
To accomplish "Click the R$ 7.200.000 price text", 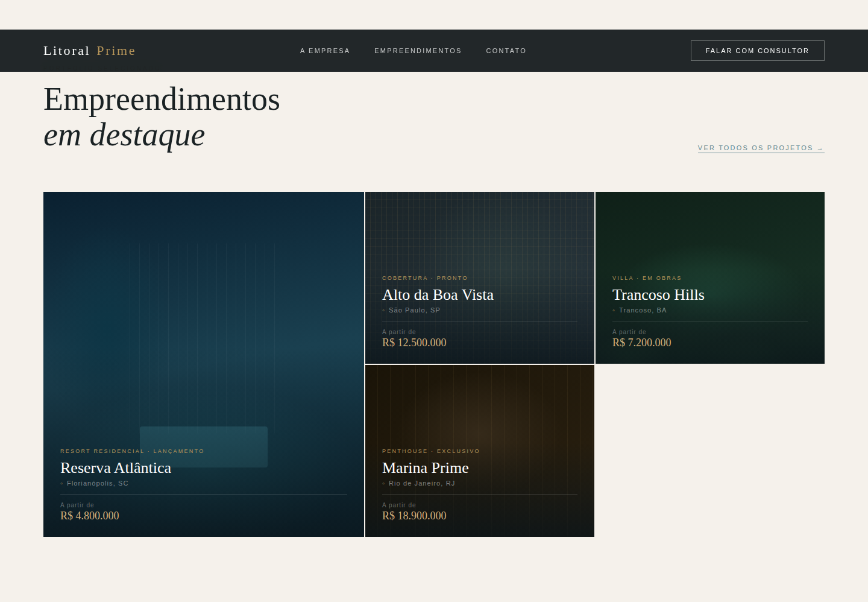I will pyautogui.click(x=641, y=342).
